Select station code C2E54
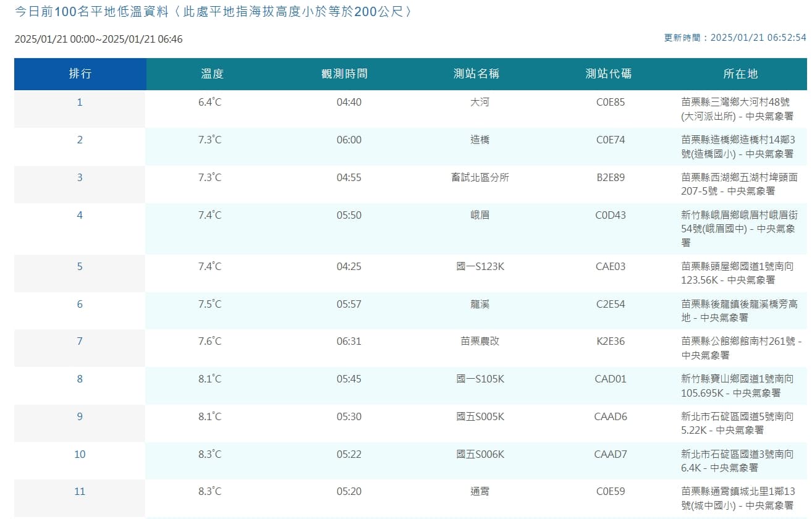 click(x=611, y=304)
